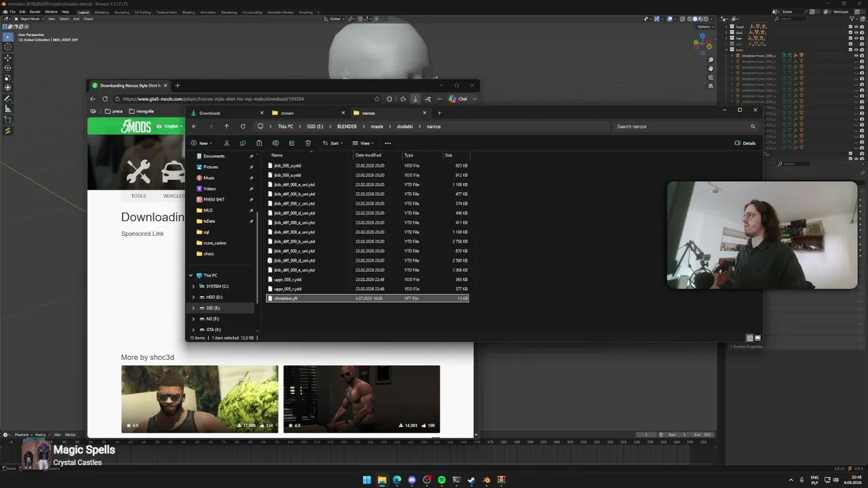Expand the HDD (D:) drive in sidebar
868x488 pixels.
(x=193, y=297)
